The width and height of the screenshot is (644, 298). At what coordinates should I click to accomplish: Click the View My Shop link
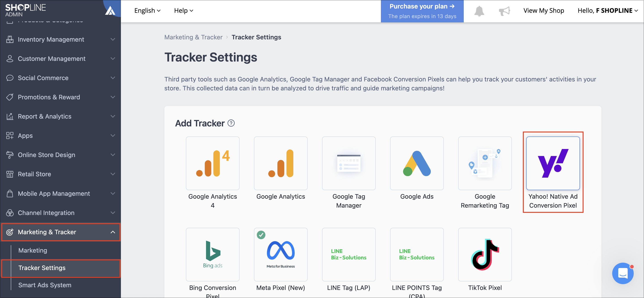(x=543, y=11)
